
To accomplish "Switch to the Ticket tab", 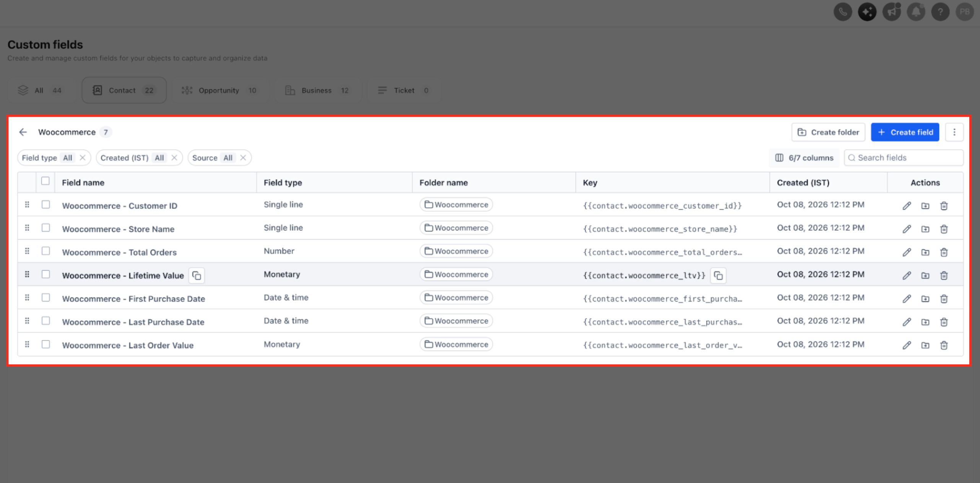I will point(404,90).
